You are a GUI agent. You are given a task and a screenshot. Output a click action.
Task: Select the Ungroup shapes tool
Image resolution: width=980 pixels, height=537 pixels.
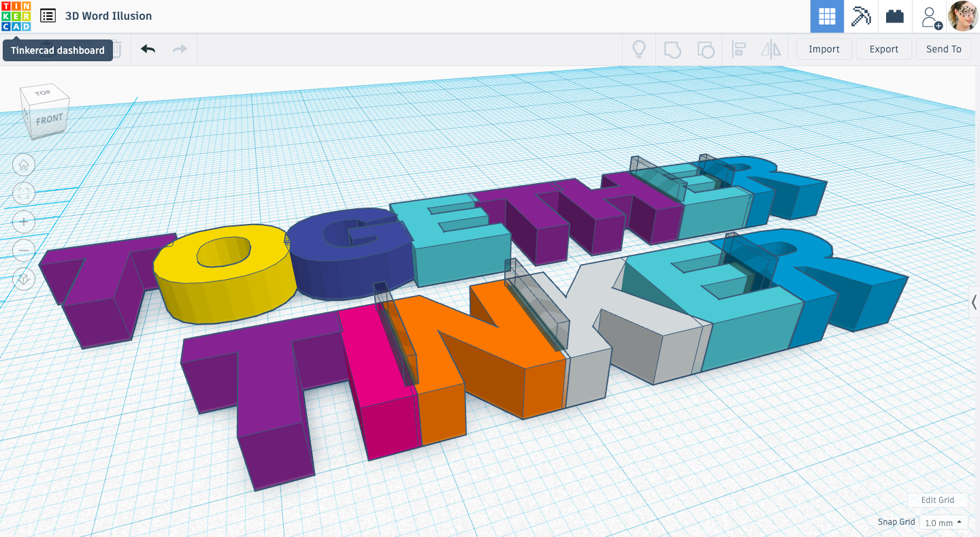point(706,49)
